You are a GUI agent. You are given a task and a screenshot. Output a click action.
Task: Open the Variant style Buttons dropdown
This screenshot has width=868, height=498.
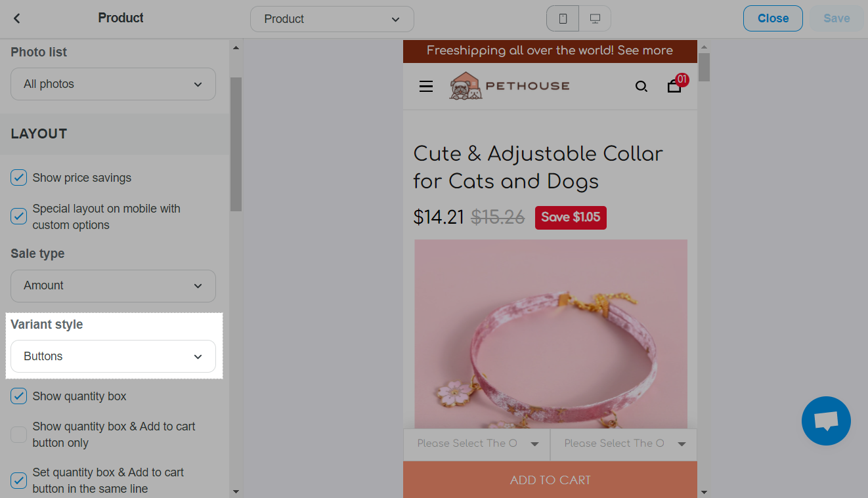coord(113,356)
